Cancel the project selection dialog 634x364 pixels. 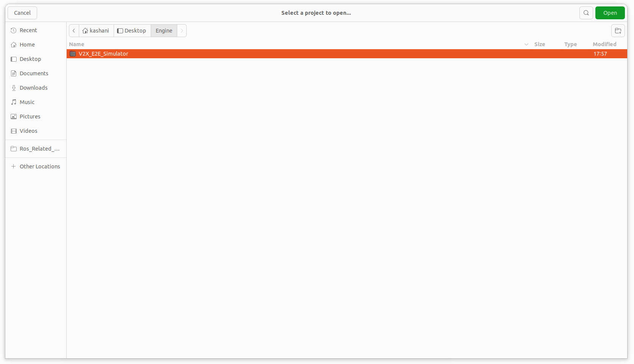coord(22,13)
